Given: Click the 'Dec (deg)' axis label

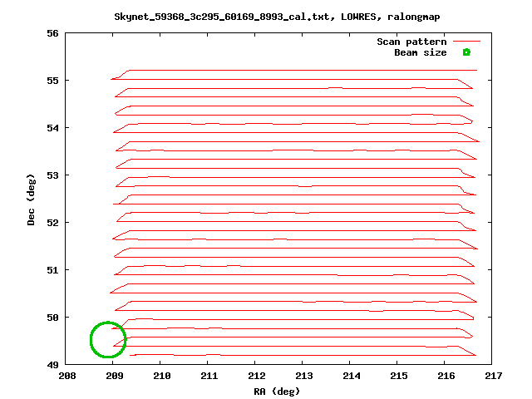Looking at the screenshot, I should click(31, 199).
